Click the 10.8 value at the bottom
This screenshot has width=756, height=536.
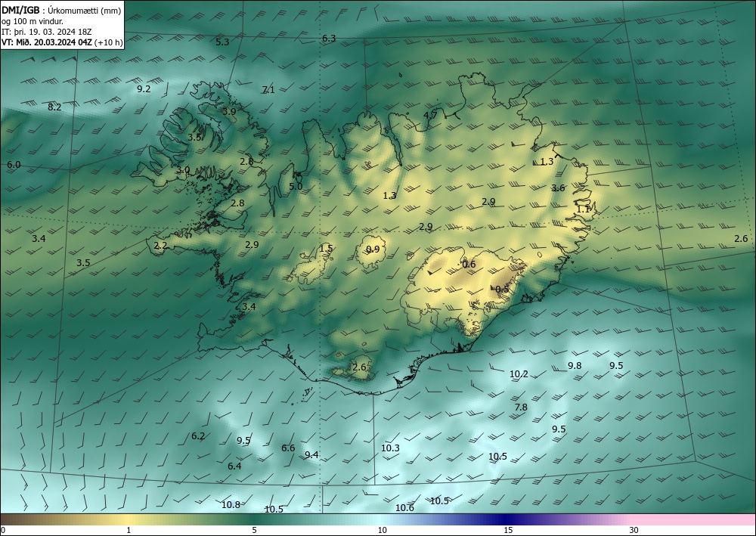[x=231, y=505]
